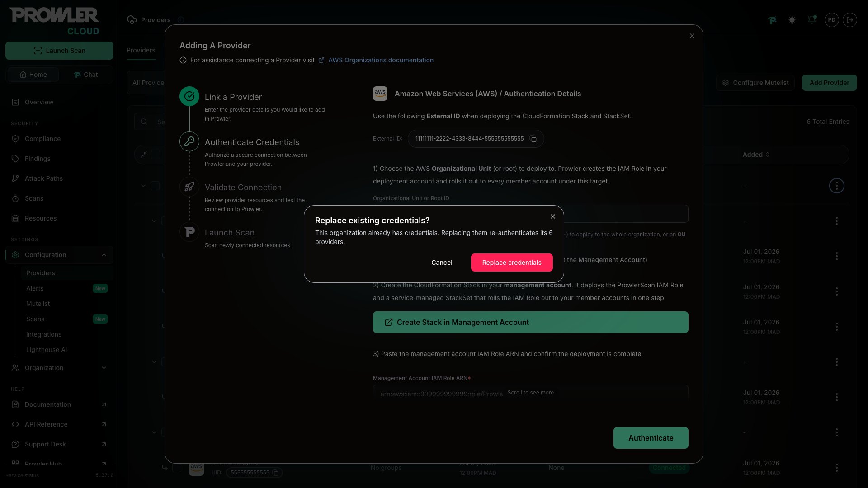Click Lighthouse icon in top bar
This screenshot has height=488, width=868.
772,20
